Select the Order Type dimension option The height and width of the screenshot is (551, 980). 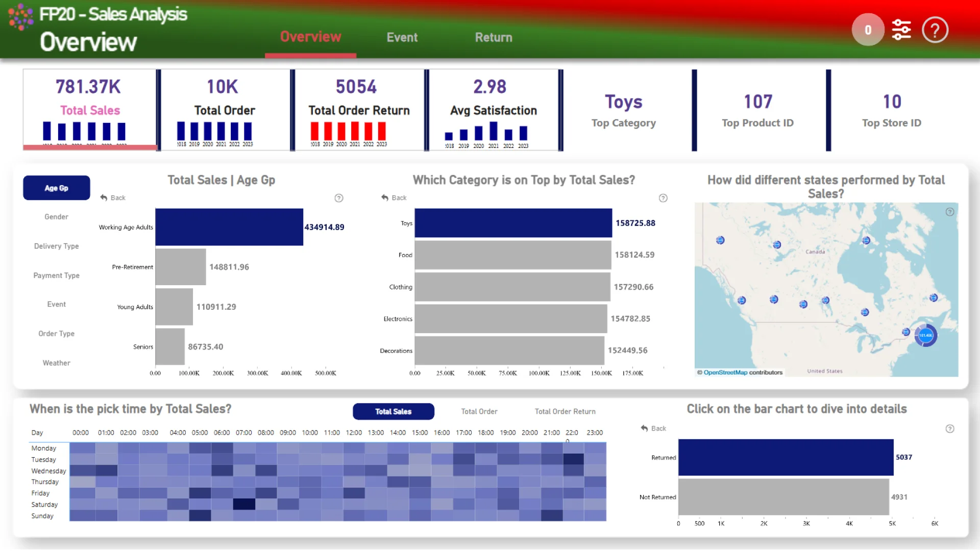tap(56, 334)
